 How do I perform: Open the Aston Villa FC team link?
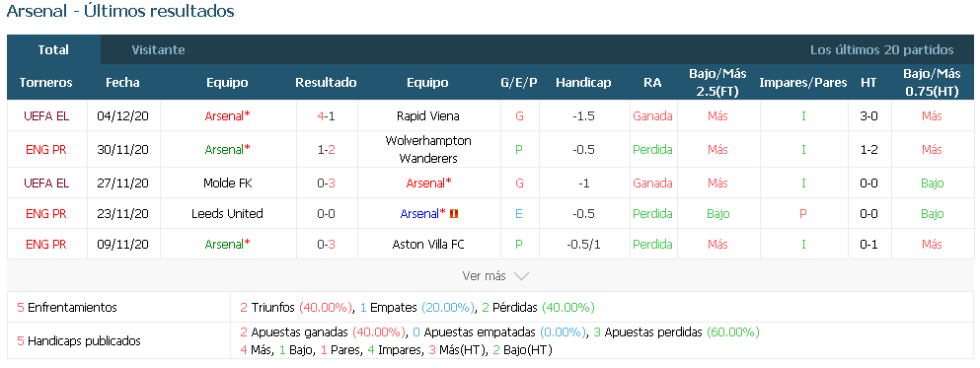428,245
